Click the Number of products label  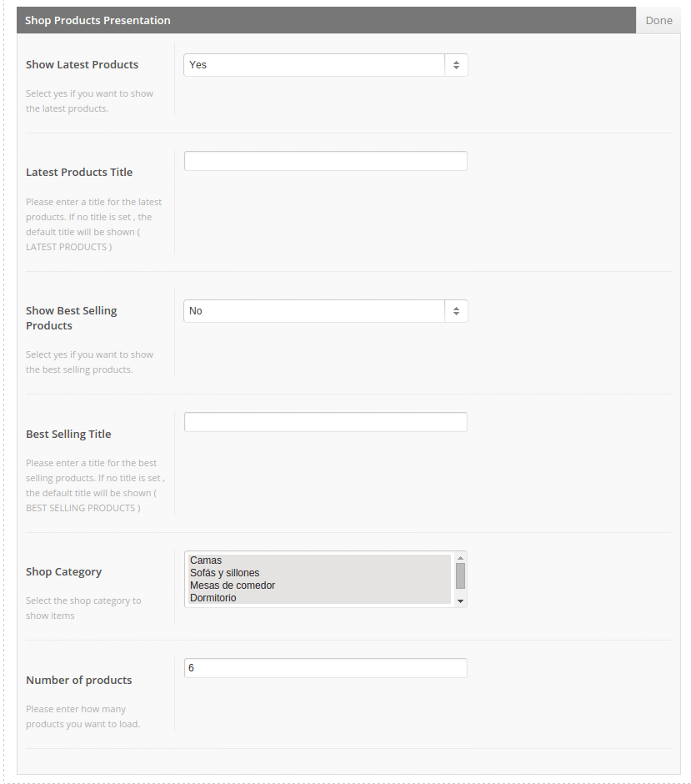coord(79,680)
